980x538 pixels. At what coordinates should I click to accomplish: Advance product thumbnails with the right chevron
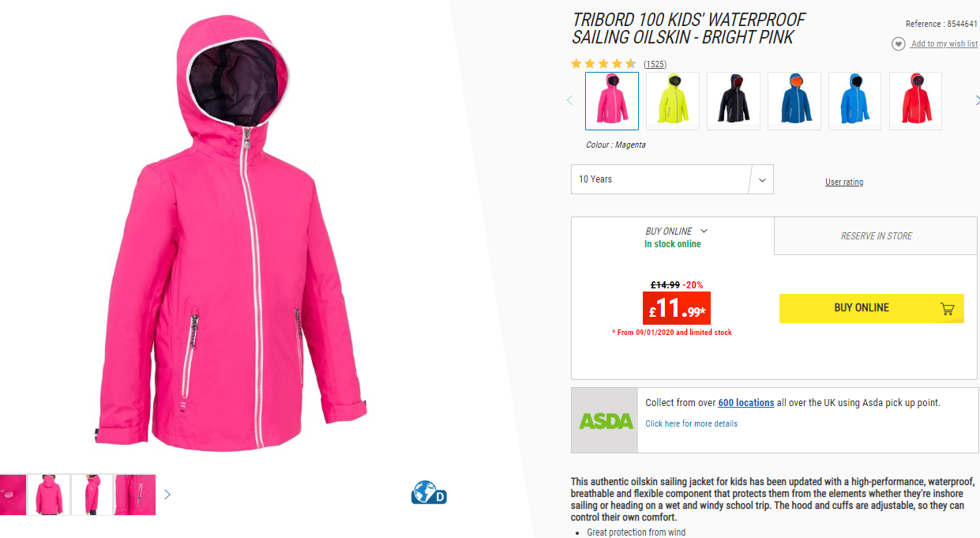point(167,495)
